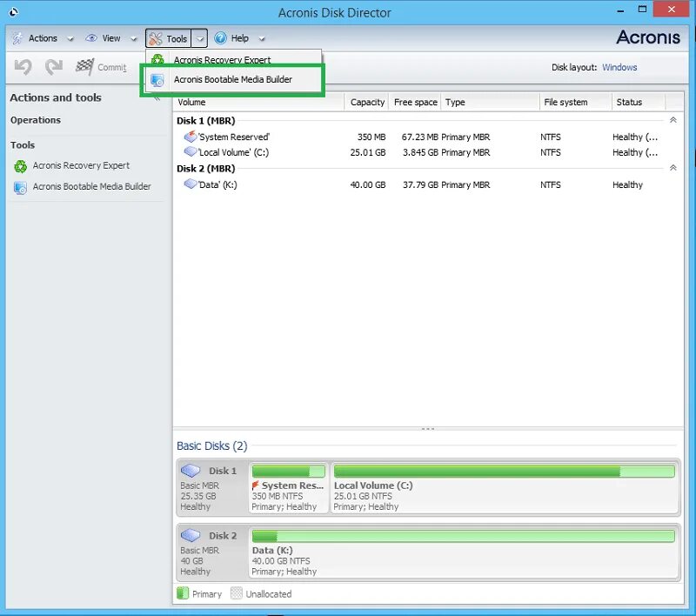Viewport: 696px width, 616px height.
Task: Open the Actions dropdown arrow
Action: tap(70, 39)
